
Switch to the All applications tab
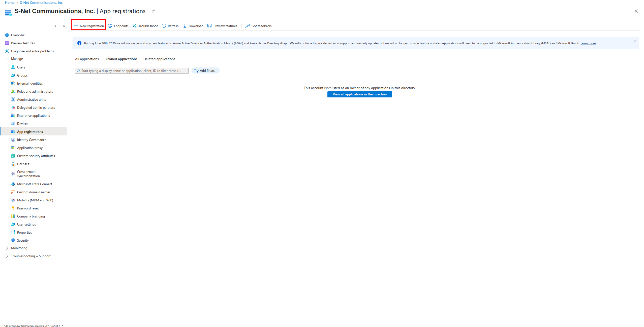tap(87, 59)
